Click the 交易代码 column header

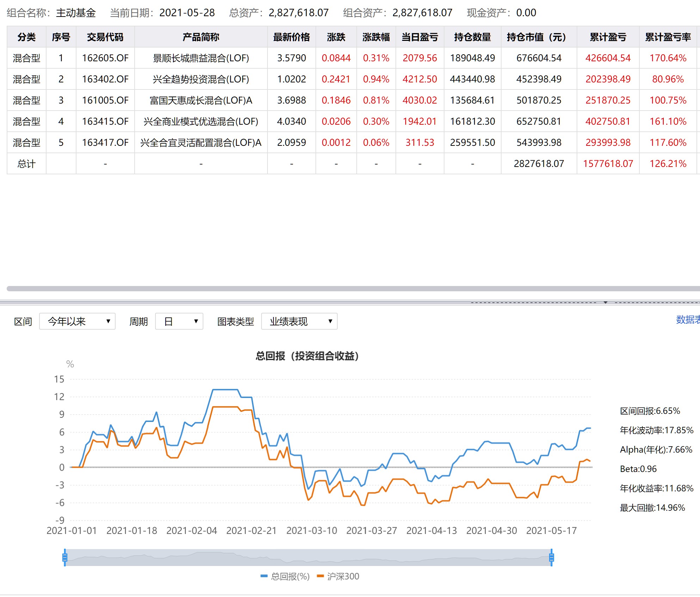point(105,37)
